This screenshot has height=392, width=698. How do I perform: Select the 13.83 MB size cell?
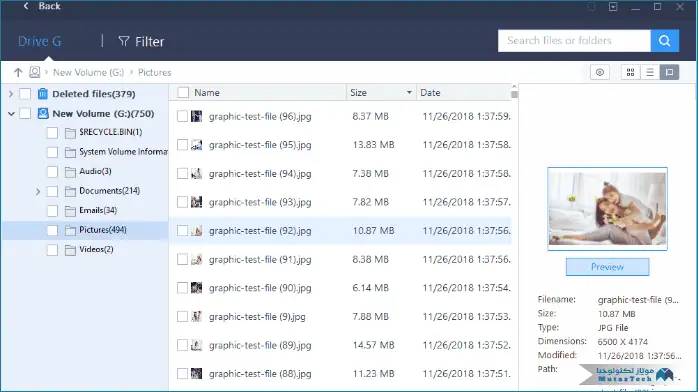(373, 145)
